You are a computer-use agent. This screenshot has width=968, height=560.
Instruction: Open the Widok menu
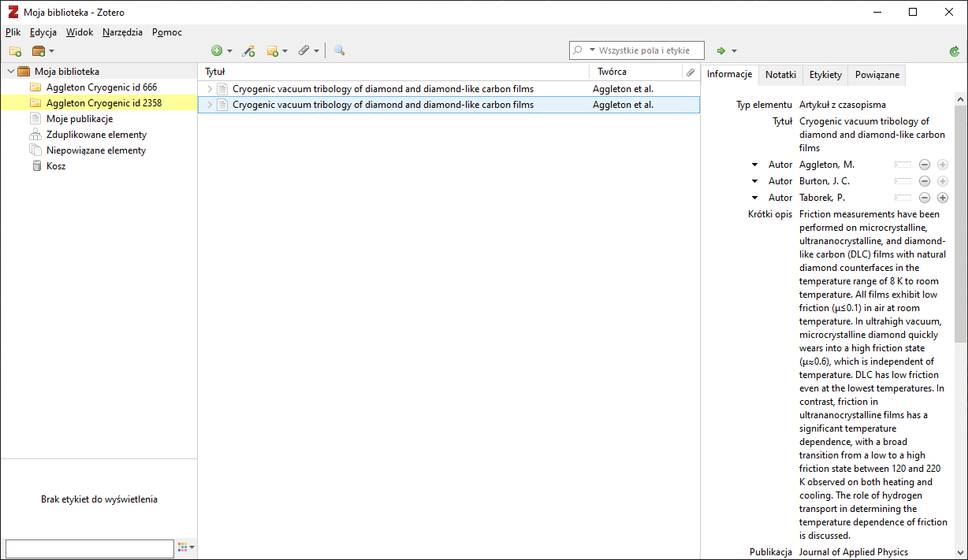pos(80,32)
